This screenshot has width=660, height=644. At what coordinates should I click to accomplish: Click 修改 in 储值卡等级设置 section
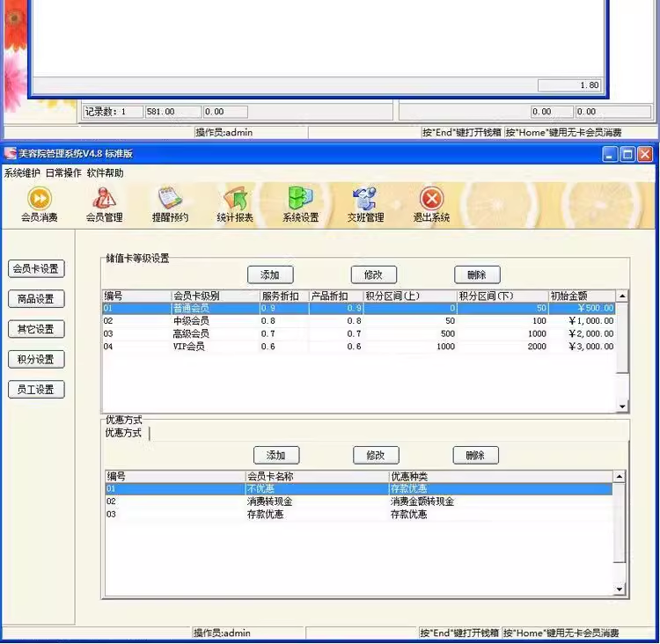(374, 275)
